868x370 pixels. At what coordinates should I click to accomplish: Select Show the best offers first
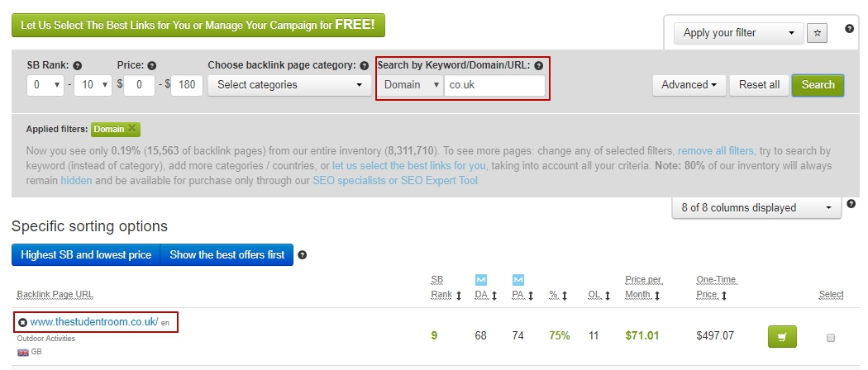[227, 255]
